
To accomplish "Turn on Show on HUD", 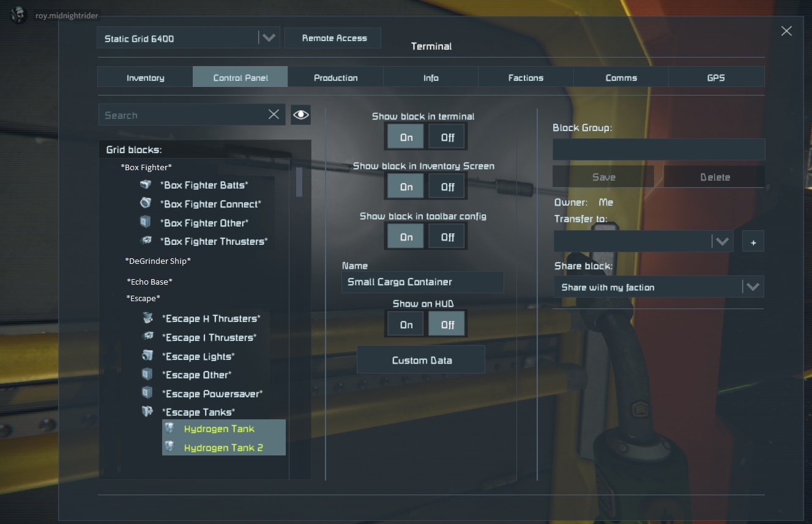I will (406, 324).
